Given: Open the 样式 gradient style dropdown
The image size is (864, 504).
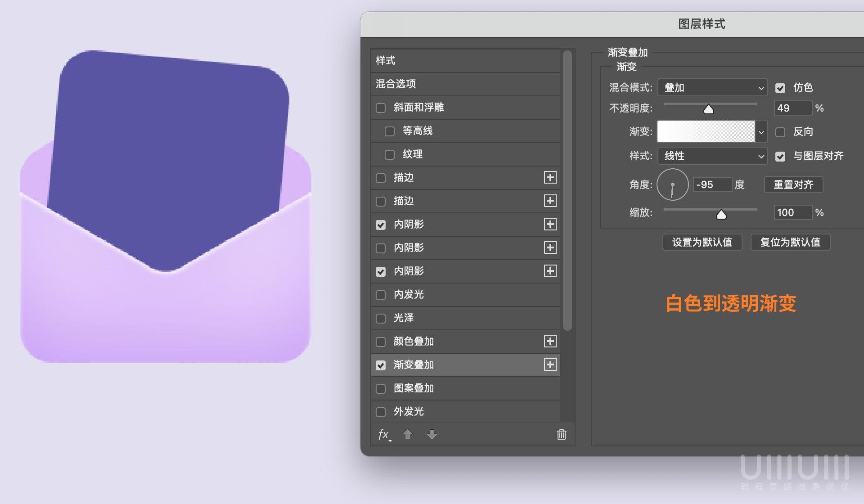Looking at the screenshot, I should pos(712,156).
